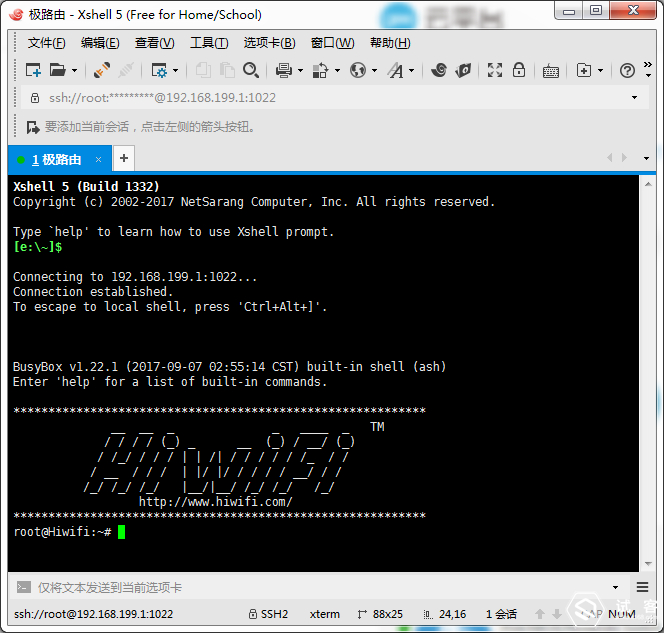Expand the Print dropdown arrow
The height and width of the screenshot is (633, 664).
pos(300,70)
